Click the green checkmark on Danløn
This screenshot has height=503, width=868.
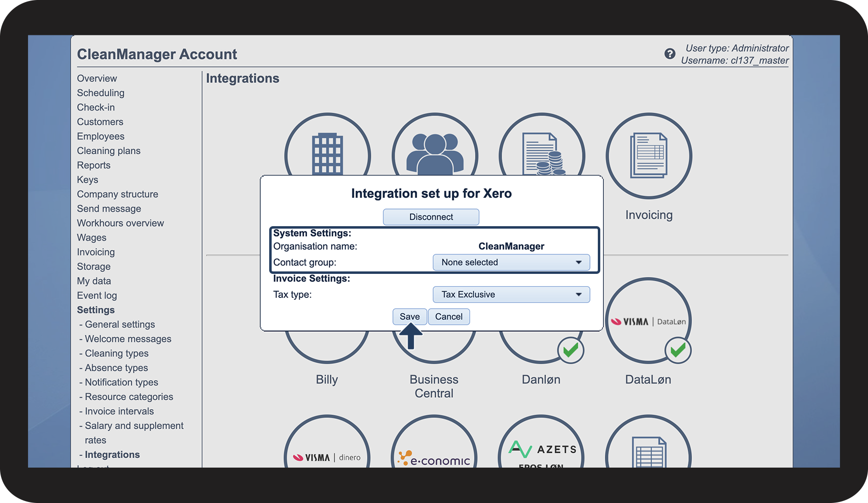571,350
